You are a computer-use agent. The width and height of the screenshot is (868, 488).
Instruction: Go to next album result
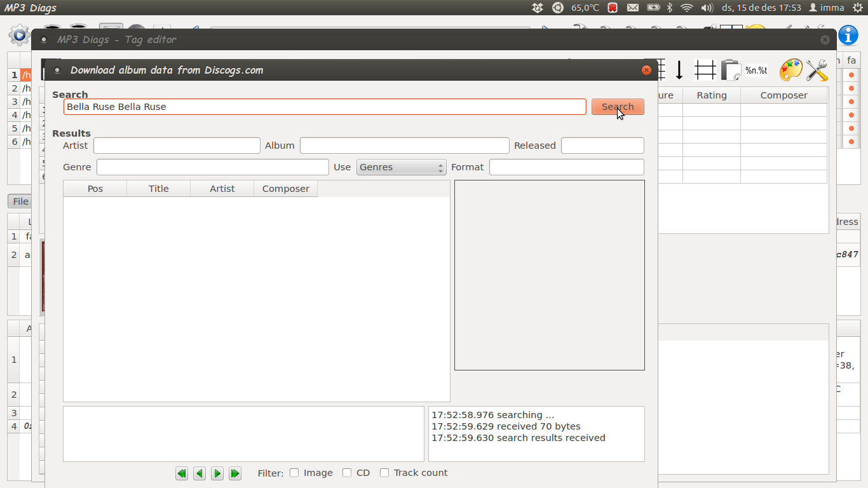(x=217, y=473)
